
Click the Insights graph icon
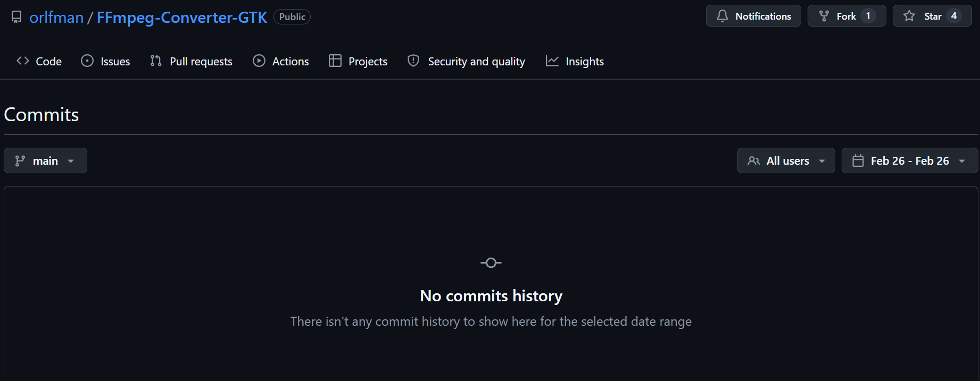point(552,61)
